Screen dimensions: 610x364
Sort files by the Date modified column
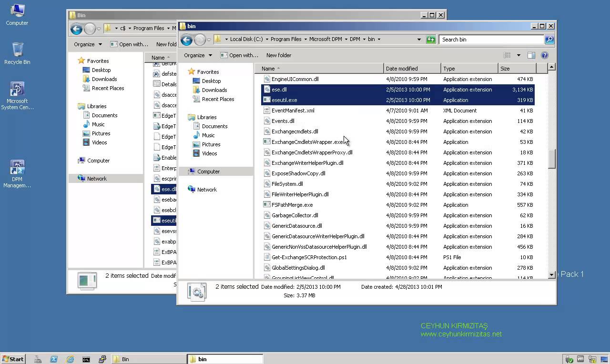pyautogui.click(x=411, y=68)
